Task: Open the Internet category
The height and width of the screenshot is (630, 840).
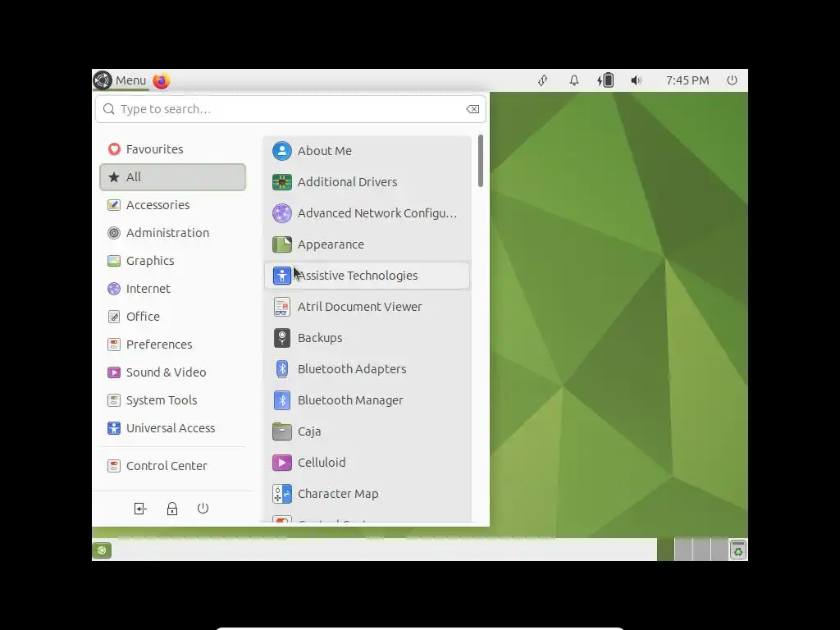Action: coord(172,289)
